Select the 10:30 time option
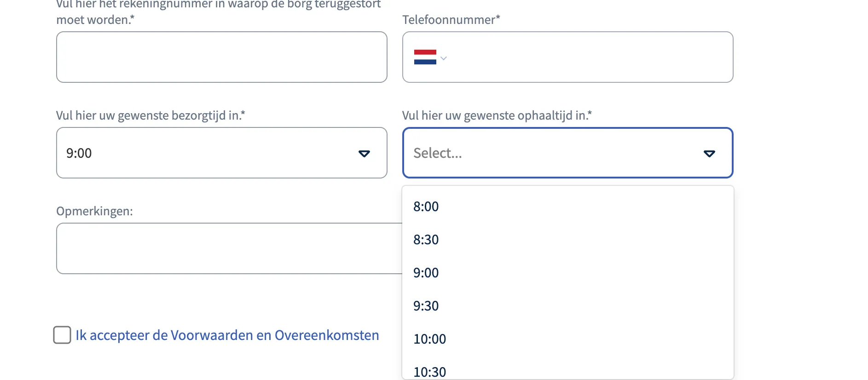Screen dimensions: 868x380 [x=430, y=372]
